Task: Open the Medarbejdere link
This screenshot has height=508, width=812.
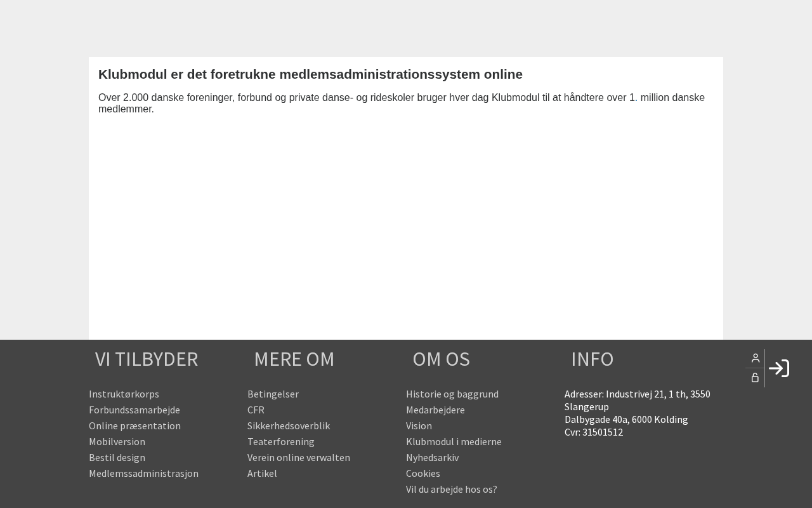Action: coord(435,410)
